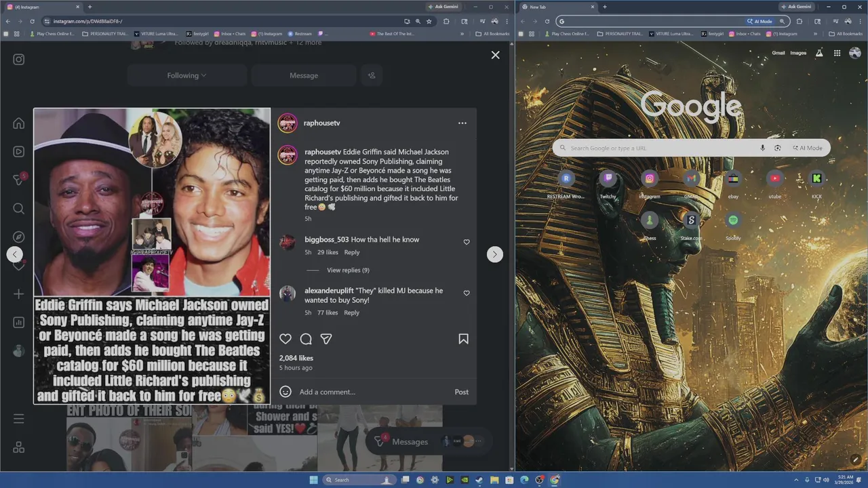Open All Bookmarks folder in Instagram window
The width and height of the screenshot is (868, 488).
(x=493, y=33)
